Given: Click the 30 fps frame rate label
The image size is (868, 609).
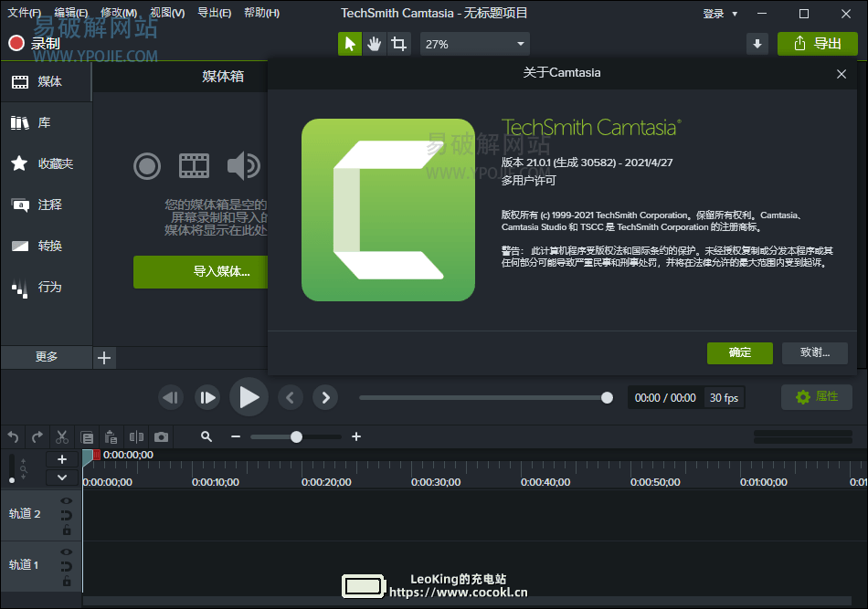Looking at the screenshot, I should 724,398.
